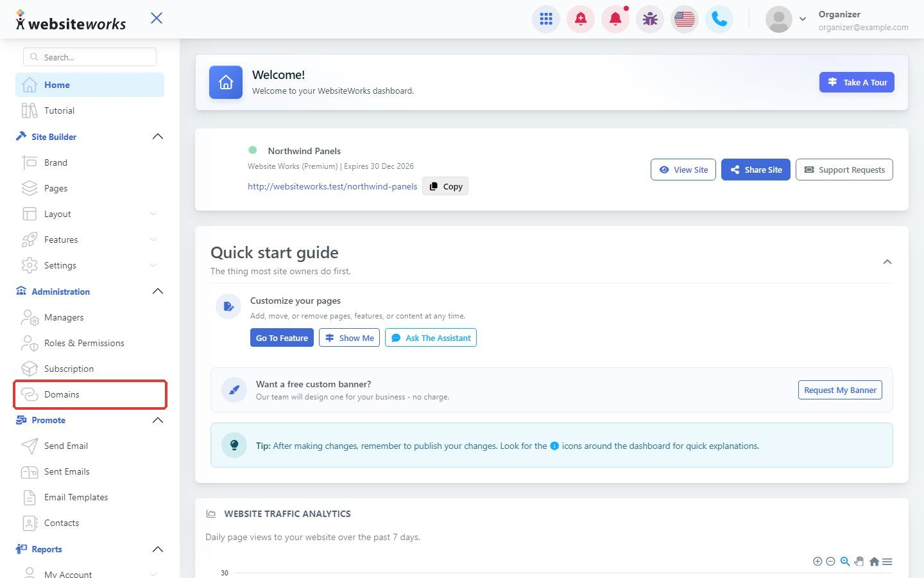Image resolution: width=924 pixels, height=578 pixels.
Task: Open US flag language selector
Action: 685,19
